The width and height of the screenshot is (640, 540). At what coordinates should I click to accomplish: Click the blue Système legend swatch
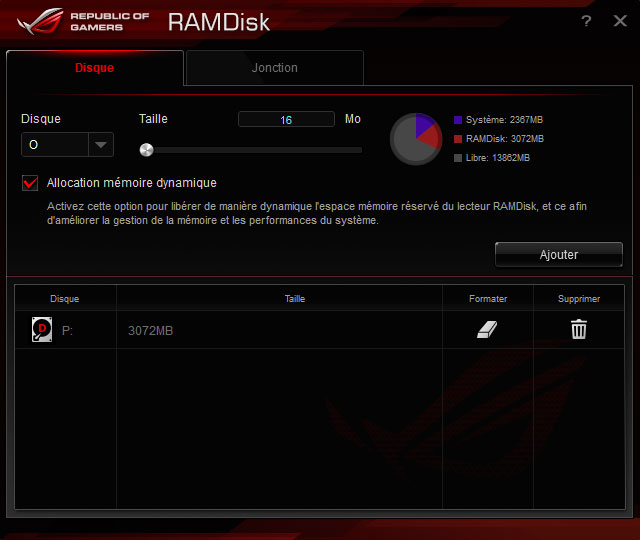(x=458, y=119)
